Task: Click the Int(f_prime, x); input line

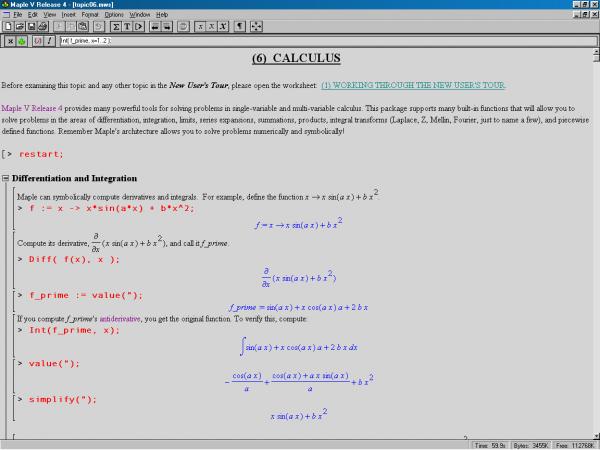Action: pos(74,330)
